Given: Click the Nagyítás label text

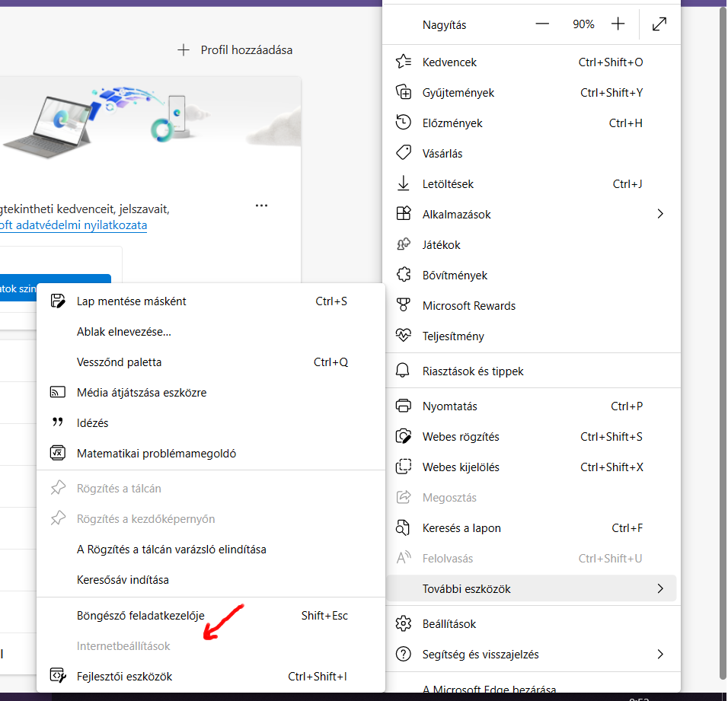Looking at the screenshot, I should tap(444, 25).
